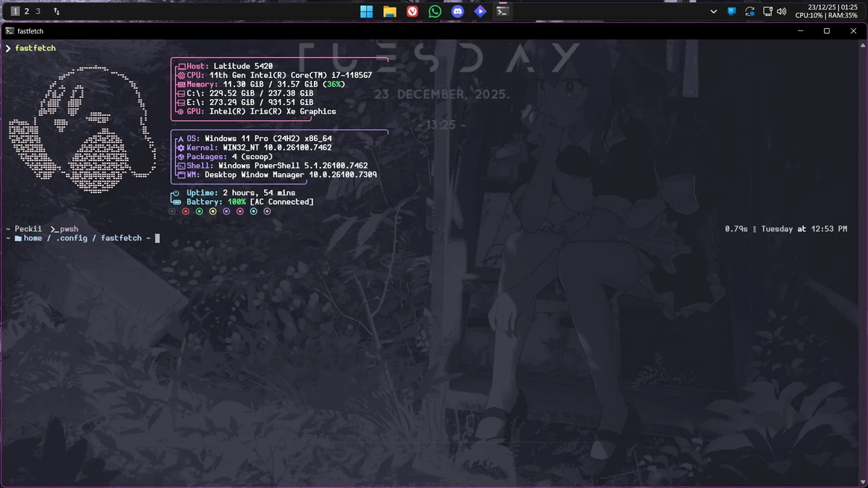This screenshot has height=488, width=868.
Task: Click the red color dot
Action: pos(186,212)
